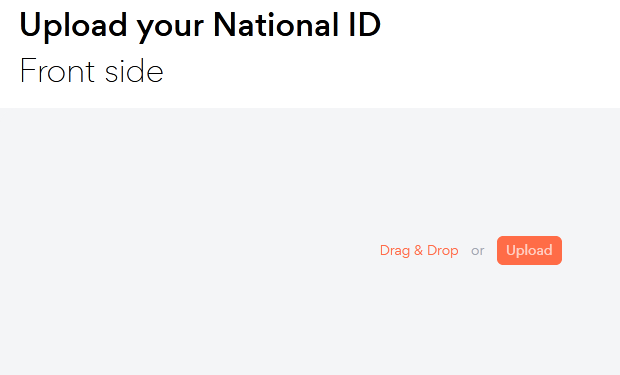Click the bold word "Upload" in the heading
The image size is (620, 375).
[74, 26]
